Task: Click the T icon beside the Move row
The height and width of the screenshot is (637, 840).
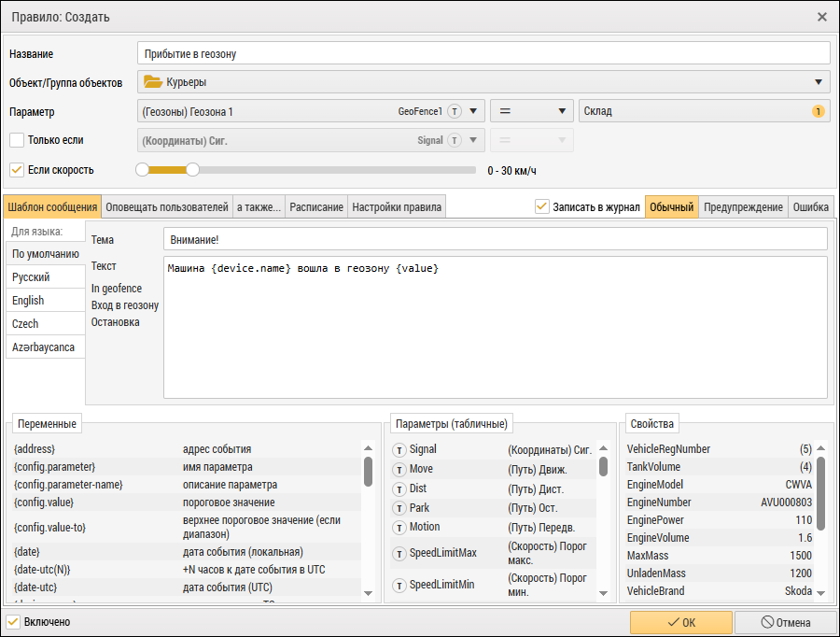Action: coord(399,469)
